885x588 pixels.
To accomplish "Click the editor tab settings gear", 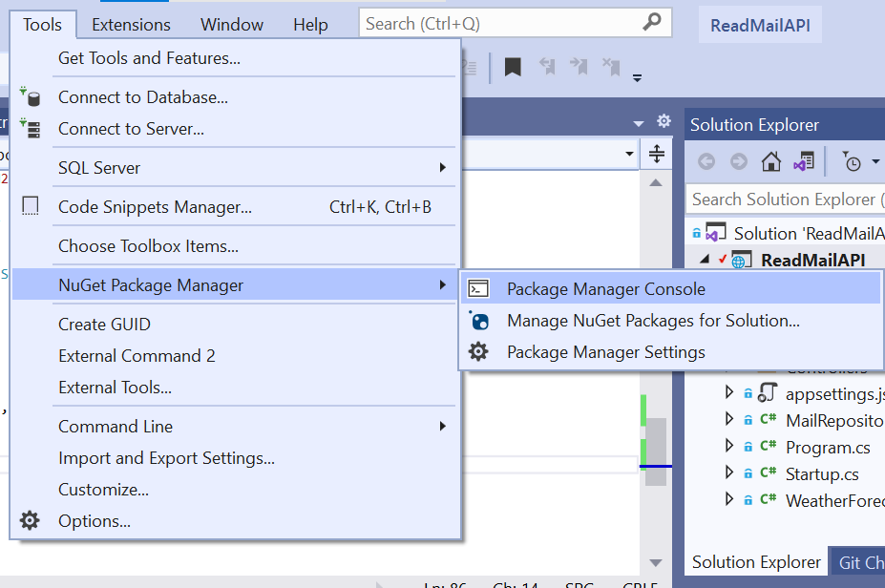I will pos(664,121).
